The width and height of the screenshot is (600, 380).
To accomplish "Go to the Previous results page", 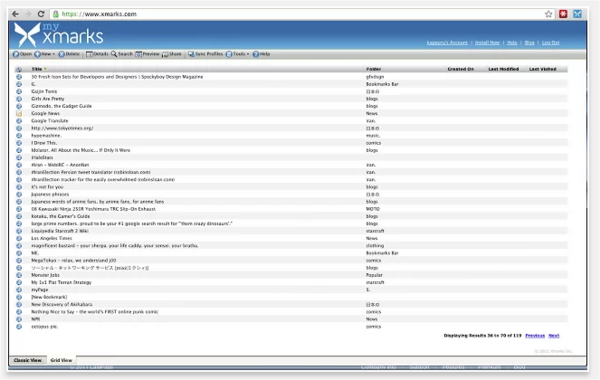I will point(535,336).
